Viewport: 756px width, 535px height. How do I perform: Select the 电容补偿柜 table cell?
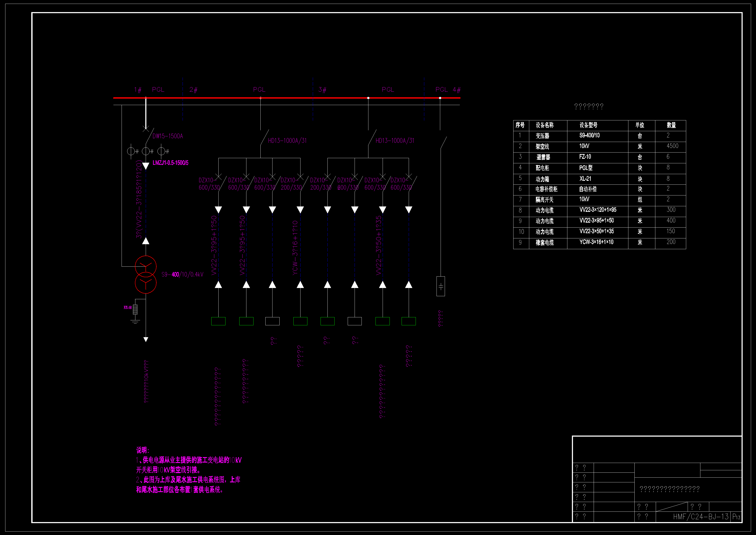click(x=546, y=189)
